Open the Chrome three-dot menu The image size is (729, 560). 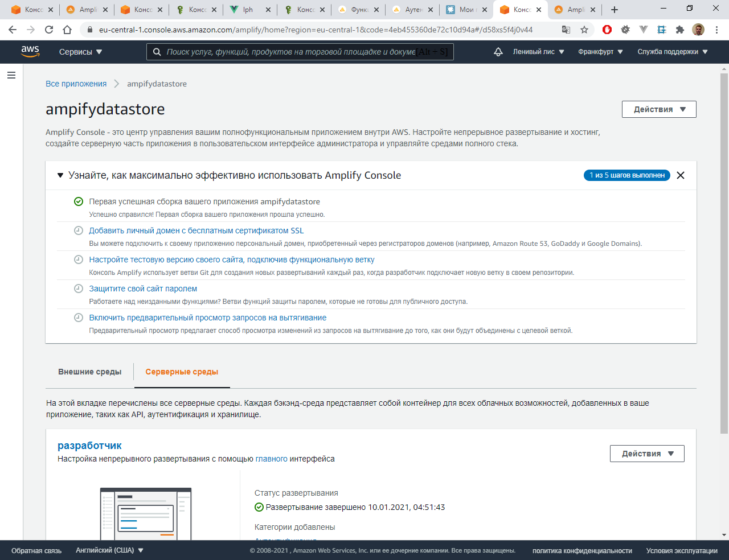pyautogui.click(x=716, y=30)
